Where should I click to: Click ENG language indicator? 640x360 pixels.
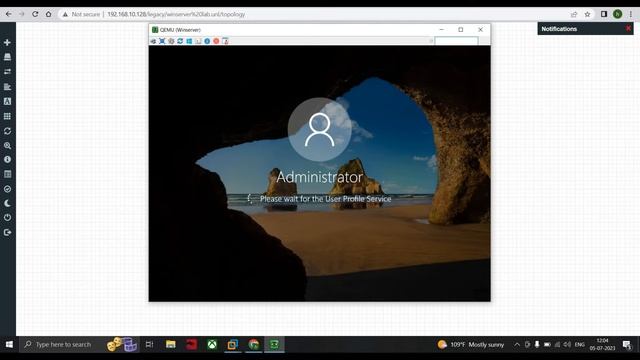coord(579,344)
